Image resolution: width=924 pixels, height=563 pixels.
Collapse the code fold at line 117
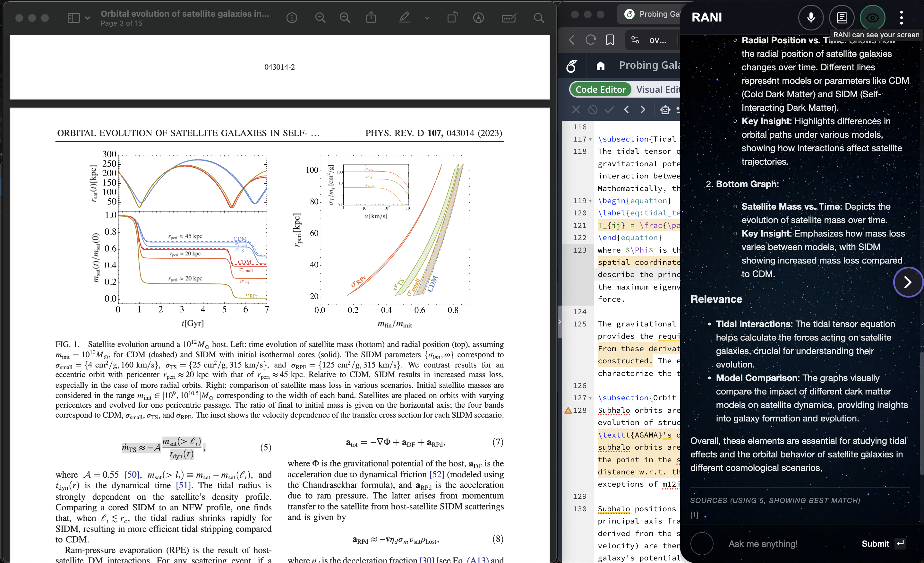pyautogui.click(x=590, y=139)
